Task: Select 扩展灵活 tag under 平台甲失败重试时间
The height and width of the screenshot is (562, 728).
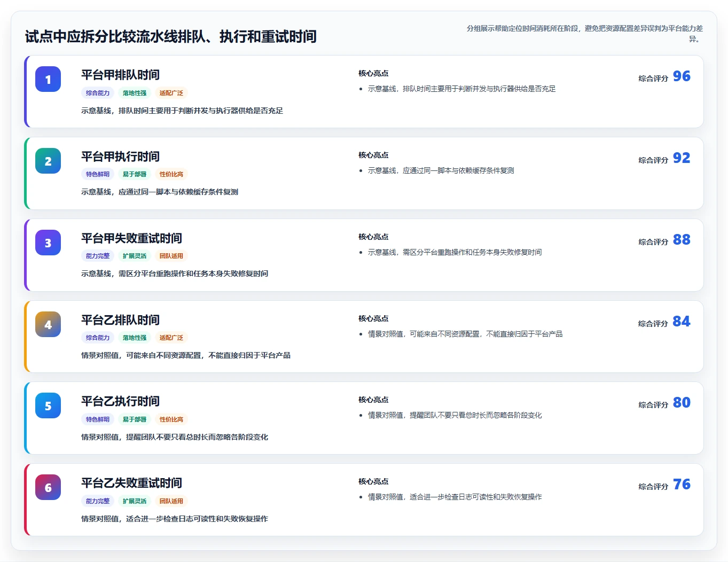Action: 135,256
